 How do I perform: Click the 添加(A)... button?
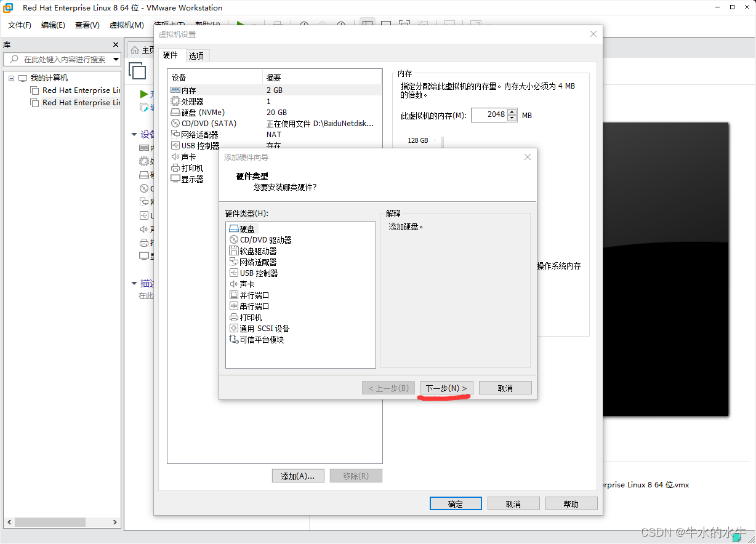coord(298,476)
